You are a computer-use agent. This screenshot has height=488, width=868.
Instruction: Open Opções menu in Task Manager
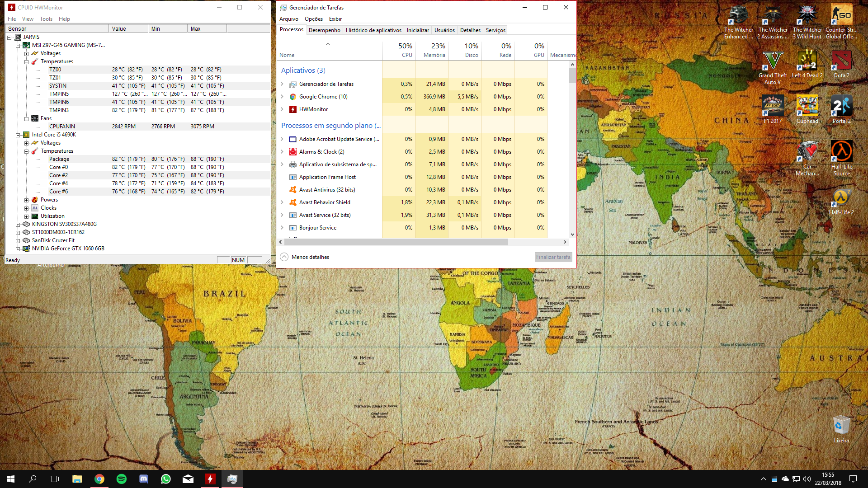tap(314, 19)
